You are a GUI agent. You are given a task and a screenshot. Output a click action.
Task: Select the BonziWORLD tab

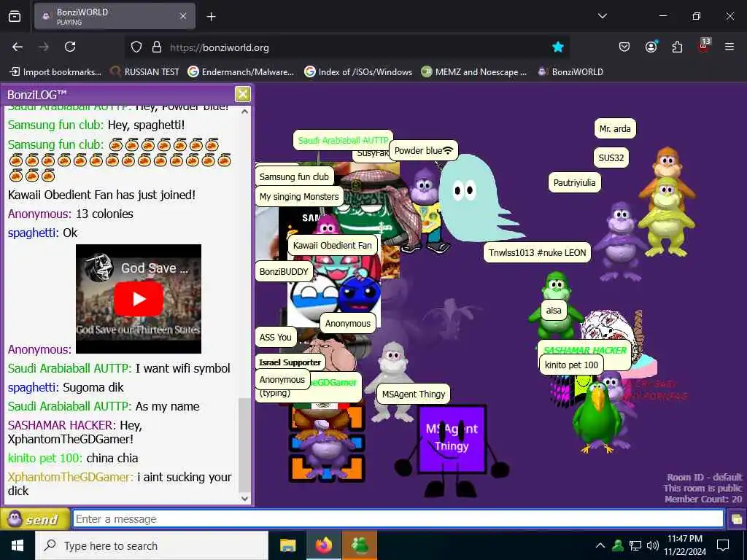click(115, 16)
